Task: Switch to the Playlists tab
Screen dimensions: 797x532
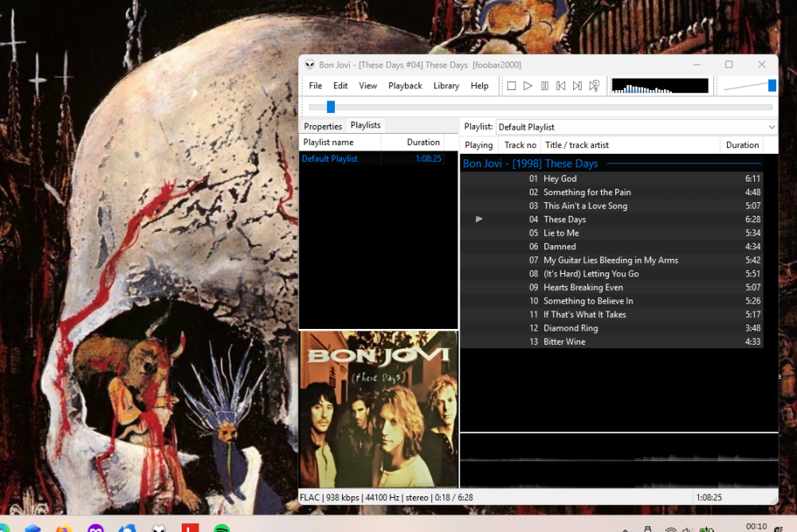Action: tap(366, 125)
